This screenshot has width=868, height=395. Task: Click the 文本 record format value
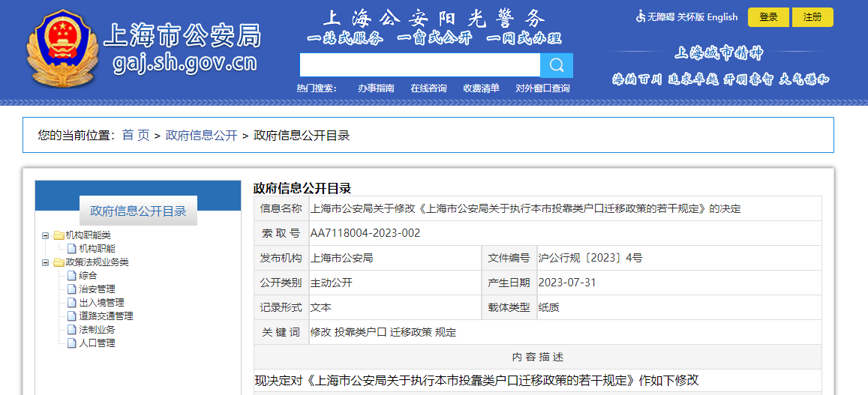321,307
